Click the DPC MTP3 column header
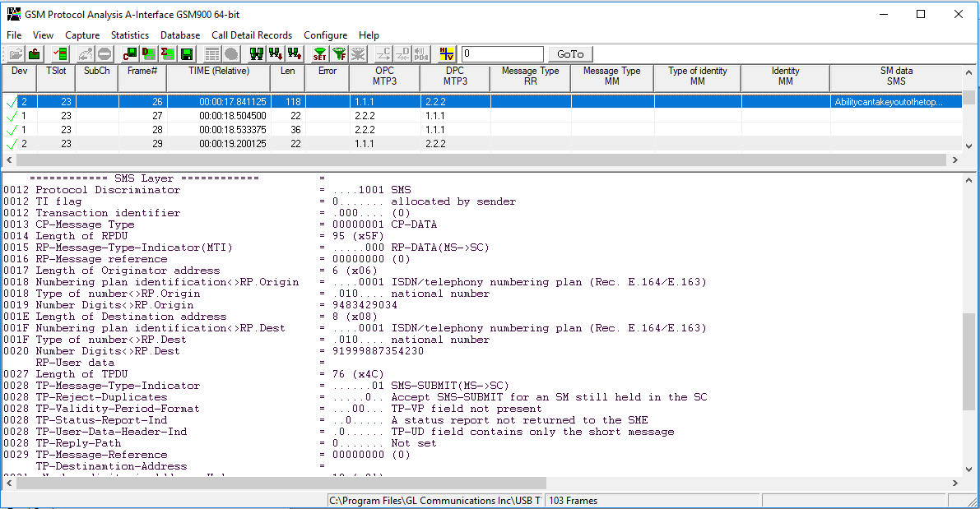The height and width of the screenshot is (509, 980). tap(456, 78)
